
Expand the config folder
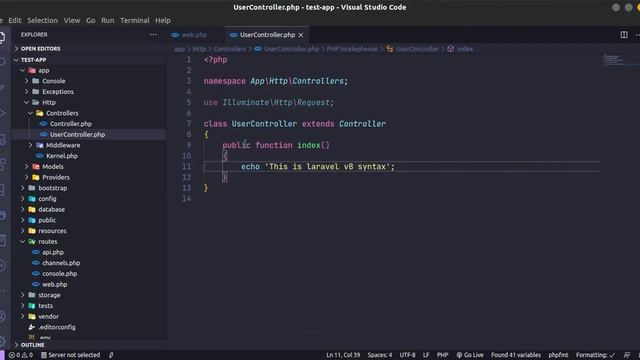pos(89,199)
